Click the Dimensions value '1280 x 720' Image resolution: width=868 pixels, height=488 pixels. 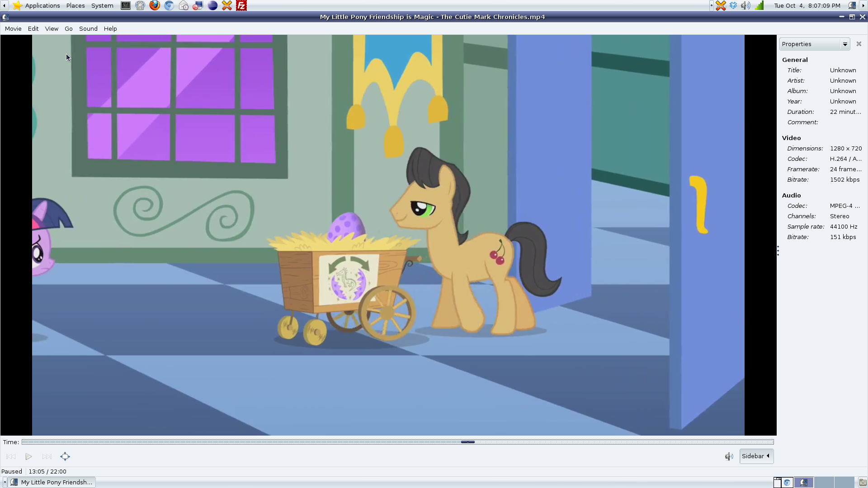point(846,148)
